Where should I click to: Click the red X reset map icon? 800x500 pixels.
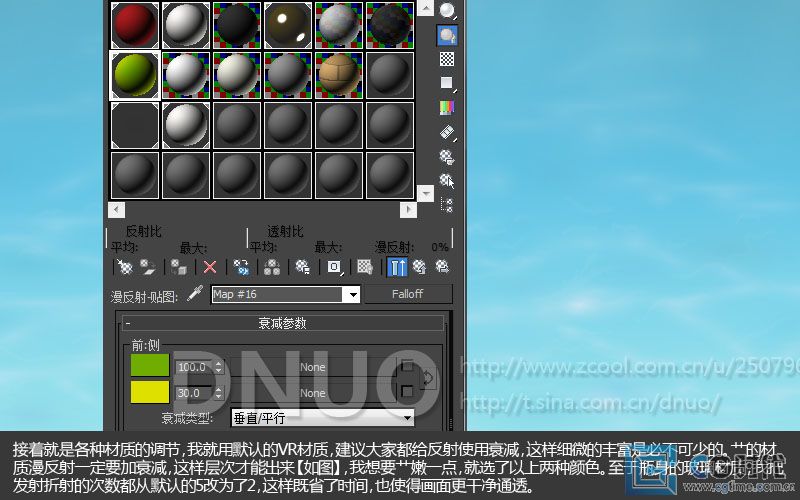point(210,267)
